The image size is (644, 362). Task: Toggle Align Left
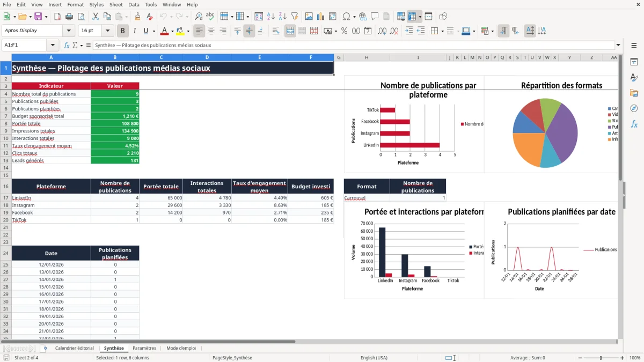point(200,31)
